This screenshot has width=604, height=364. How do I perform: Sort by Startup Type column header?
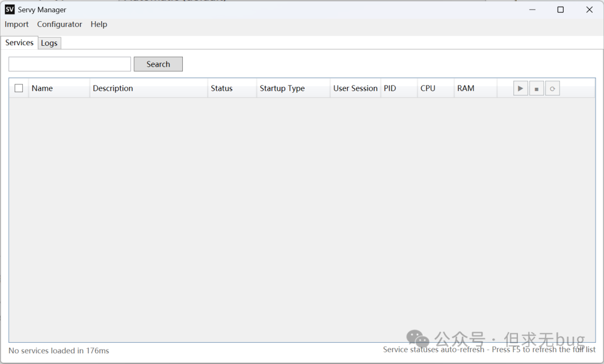[282, 88]
